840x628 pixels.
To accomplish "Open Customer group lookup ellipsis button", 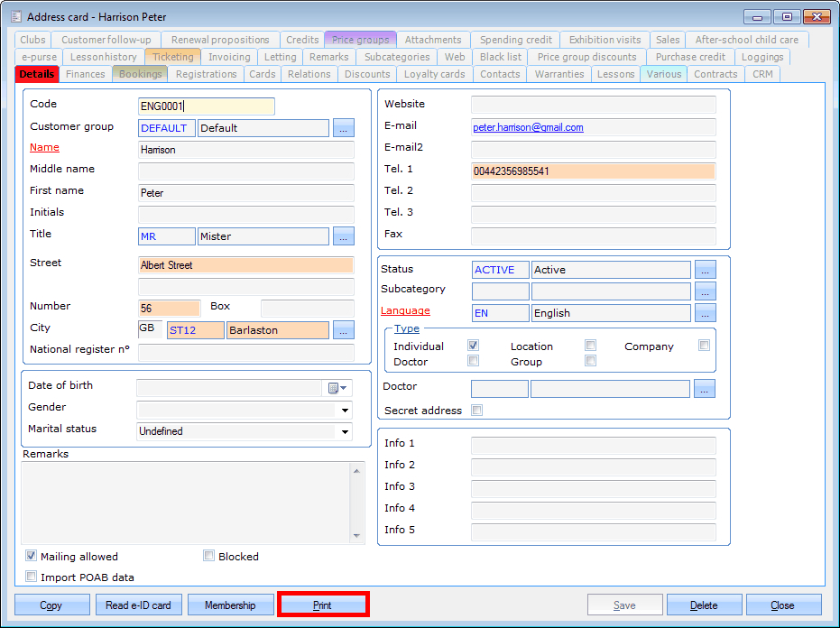I will point(344,128).
